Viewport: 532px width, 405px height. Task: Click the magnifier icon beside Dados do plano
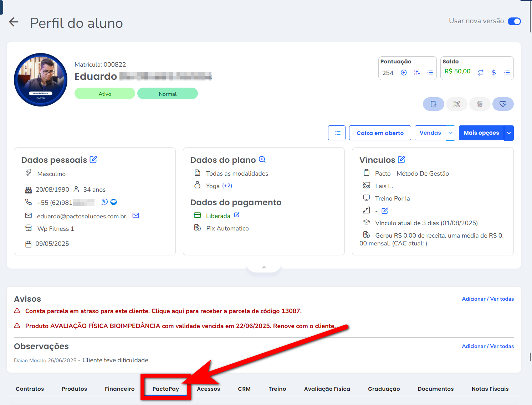pyautogui.click(x=262, y=160)
